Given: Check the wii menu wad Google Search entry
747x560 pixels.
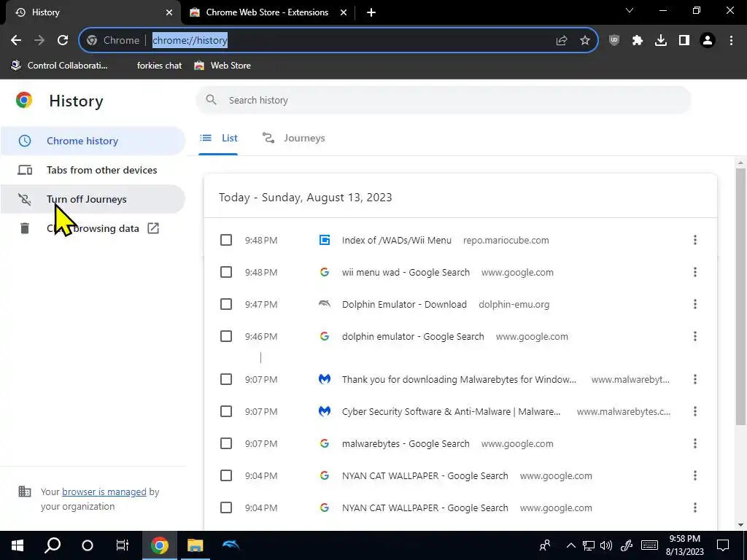Looking at the screenshot, I should point(226,272).
